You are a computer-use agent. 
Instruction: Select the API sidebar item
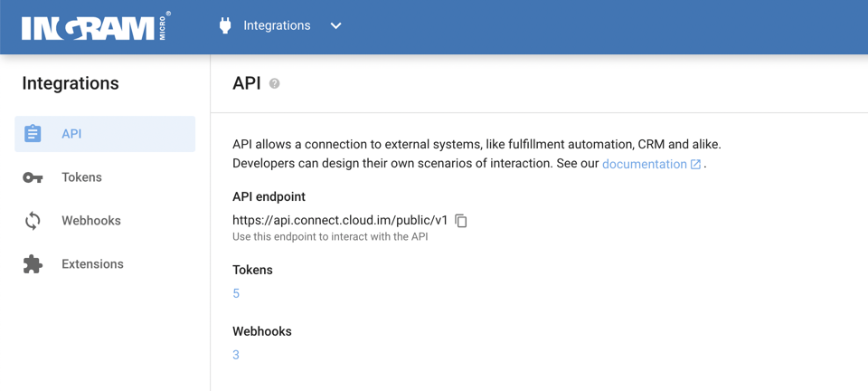(x=105, y=133)
